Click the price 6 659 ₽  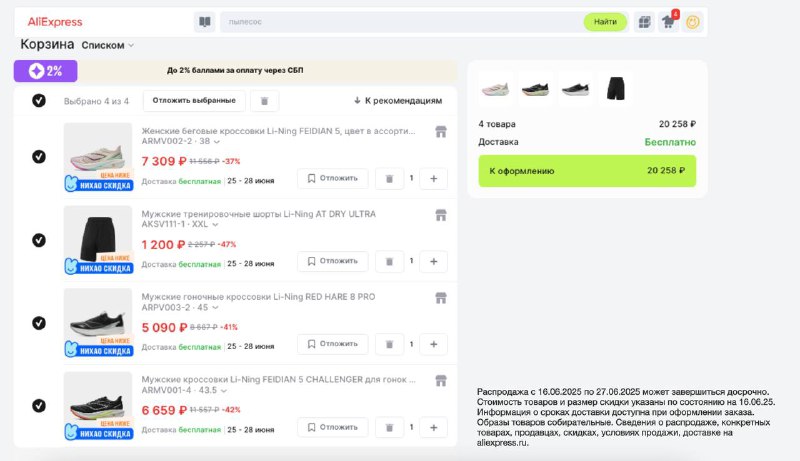(164, 410)
